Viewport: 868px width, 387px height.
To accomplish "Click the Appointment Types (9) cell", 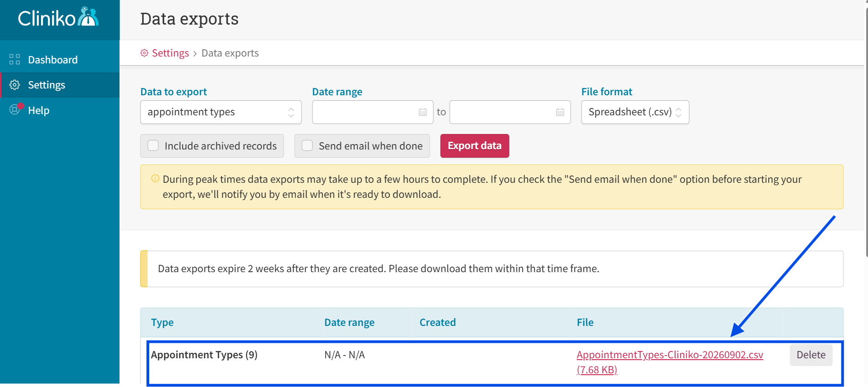I will pos(204,355).
